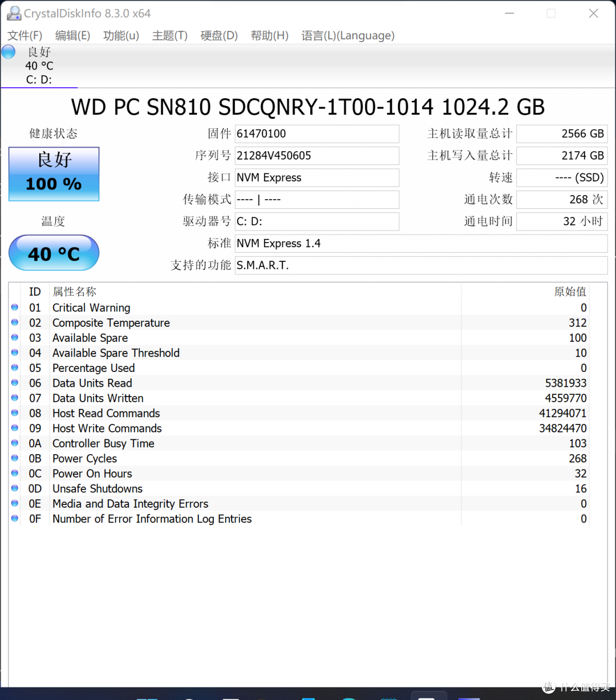Click the status orb for Data Units Written
Image resolution: width=616 pixels, height=700 pixels.
15,398
